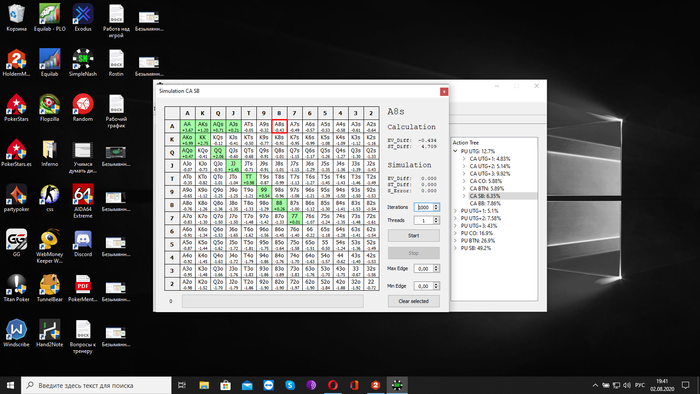The height and width of the screenshot is (394, 700).
Task: Open the css desktop shortcut
Action: 50,198
